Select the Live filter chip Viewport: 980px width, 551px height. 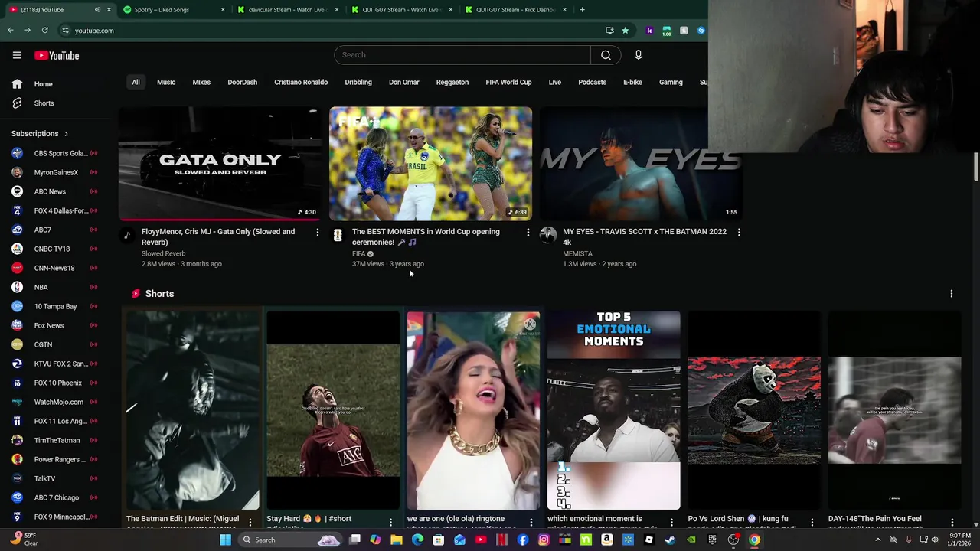[555, 82]
